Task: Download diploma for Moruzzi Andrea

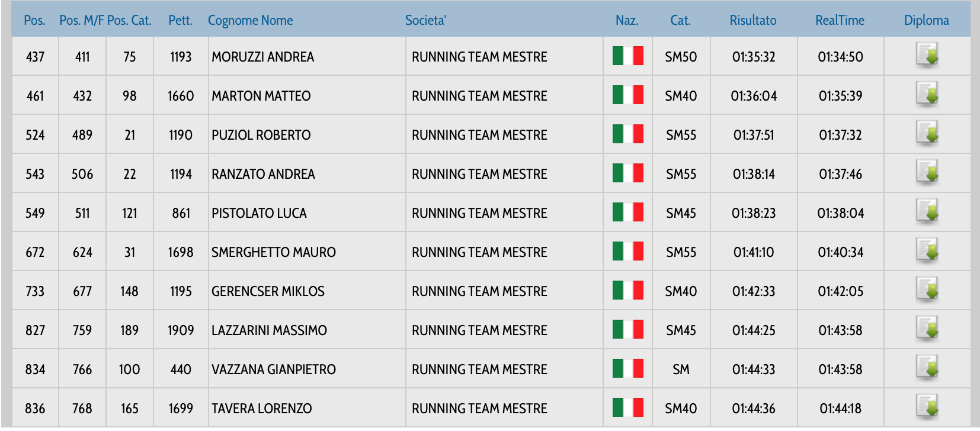Action: (x=927, y=56)
